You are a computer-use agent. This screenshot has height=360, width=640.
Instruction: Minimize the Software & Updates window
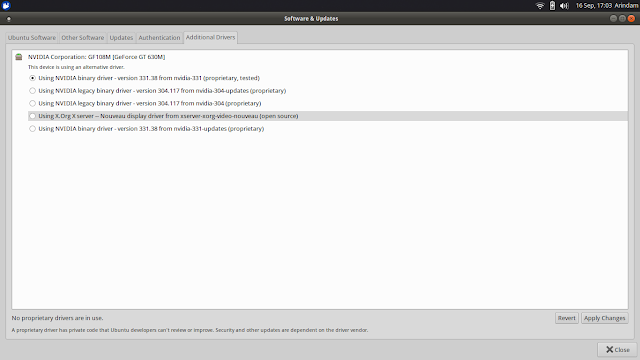(x=613, y=18)
